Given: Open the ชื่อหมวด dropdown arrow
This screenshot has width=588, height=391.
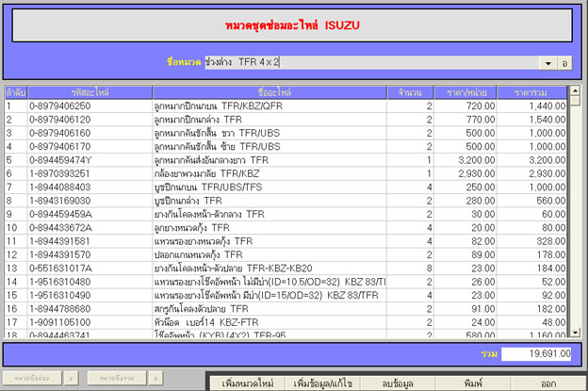Looking at the screenshot, I should coord(547,63).
